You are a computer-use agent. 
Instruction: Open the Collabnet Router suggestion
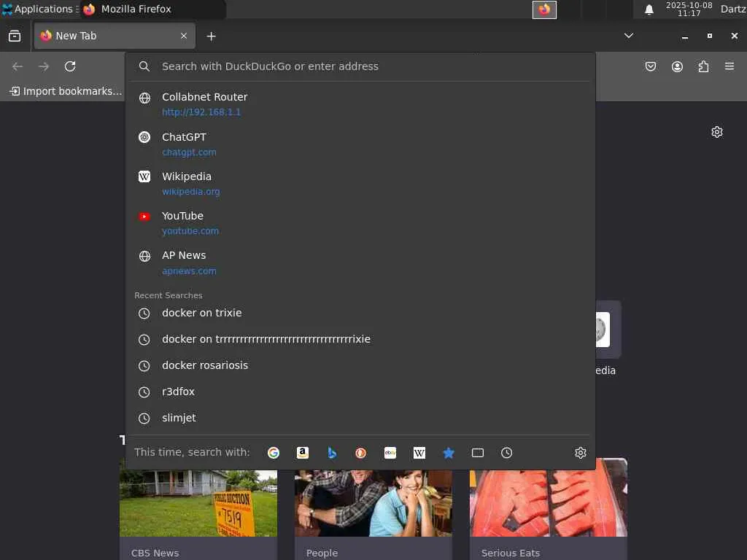[x=360, y=104]
